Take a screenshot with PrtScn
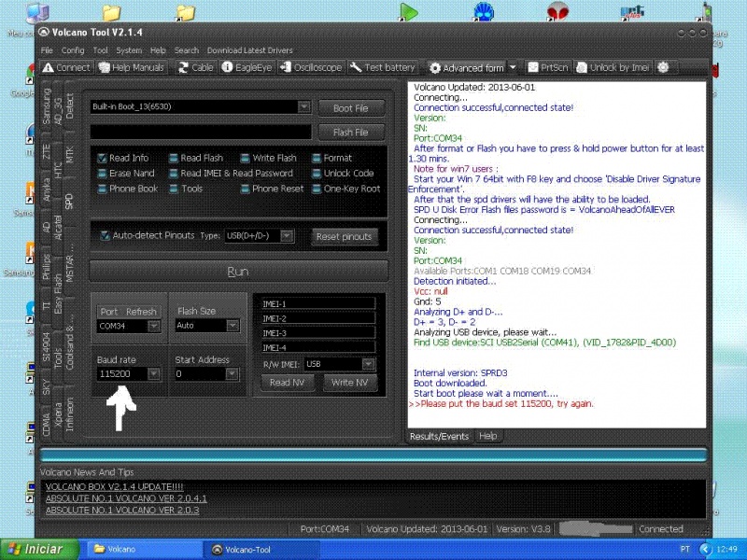This screenshot has height=560, width=747. coord(548,67)
